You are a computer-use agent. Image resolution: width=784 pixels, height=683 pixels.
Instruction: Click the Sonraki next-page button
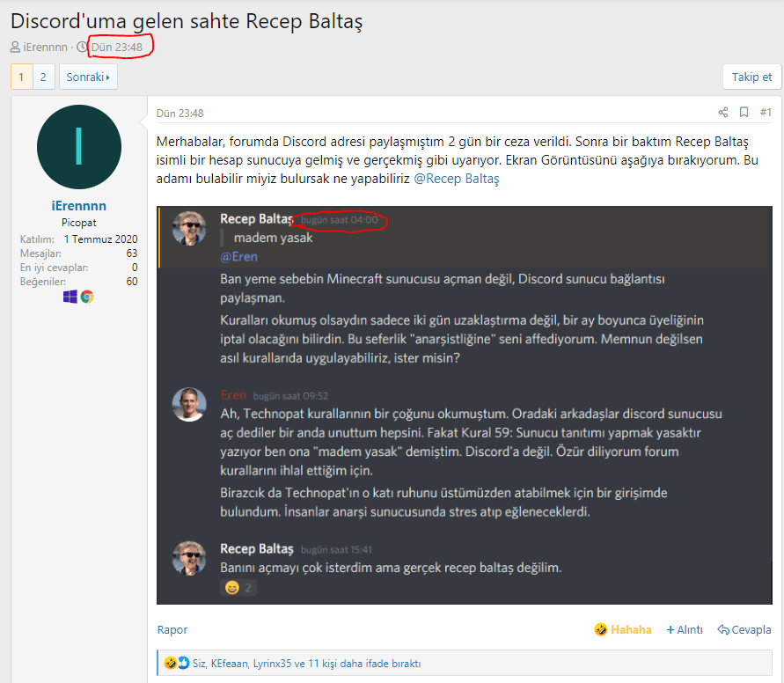click(x=88, y=77)
